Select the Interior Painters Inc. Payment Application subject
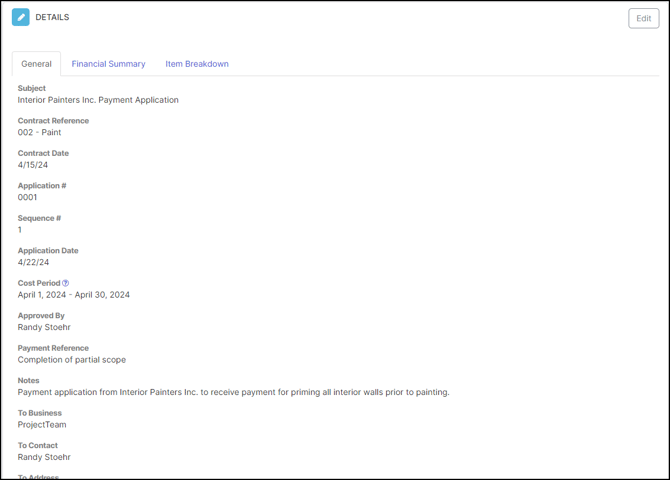This screenshot has width=670, height=480. 98,100
